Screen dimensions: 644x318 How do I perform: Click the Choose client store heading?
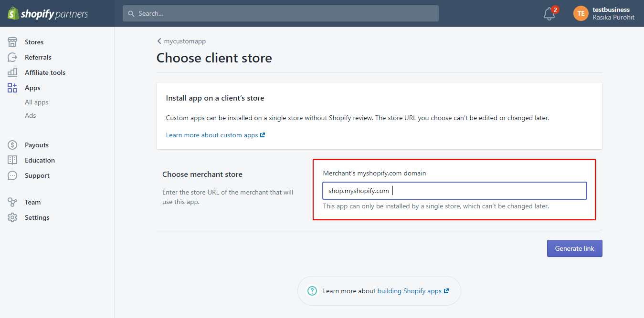coord(214,58)
